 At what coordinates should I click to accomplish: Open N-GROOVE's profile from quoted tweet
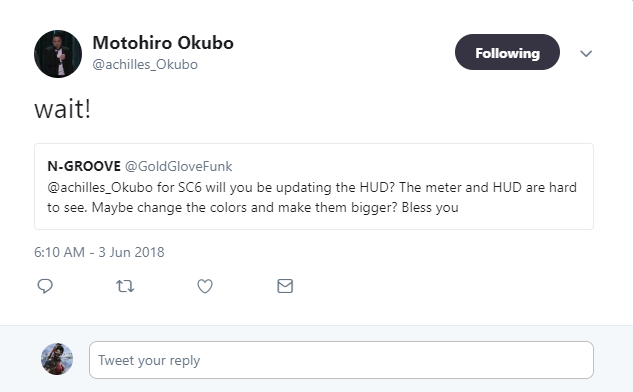pyautogui.click(x=84, y=166)
